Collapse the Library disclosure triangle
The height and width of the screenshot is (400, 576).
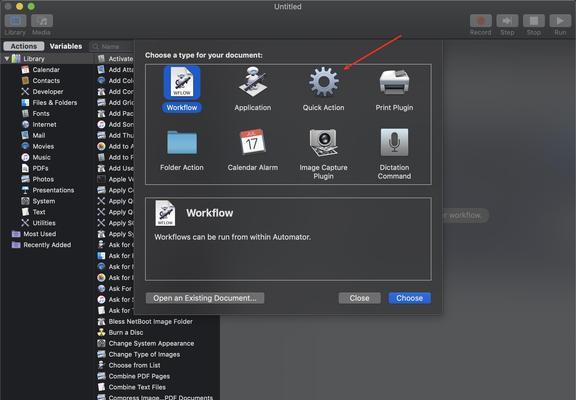(7, 58)
